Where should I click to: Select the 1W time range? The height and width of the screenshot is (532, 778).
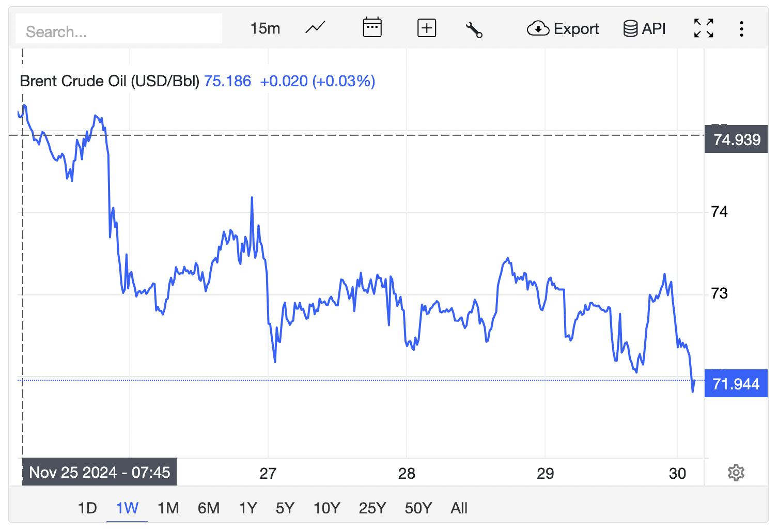(x=127, y=508)
